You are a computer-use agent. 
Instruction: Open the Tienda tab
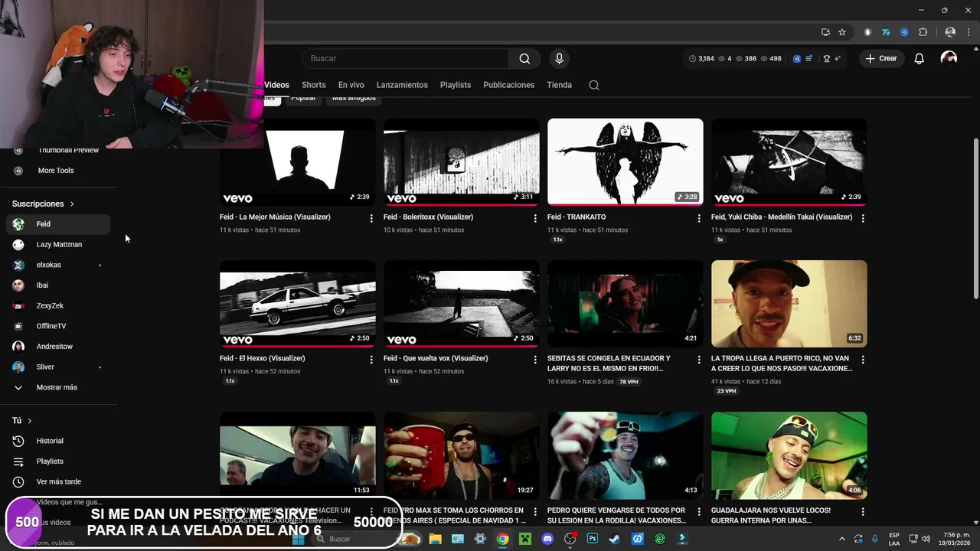[x=559, y=85]
